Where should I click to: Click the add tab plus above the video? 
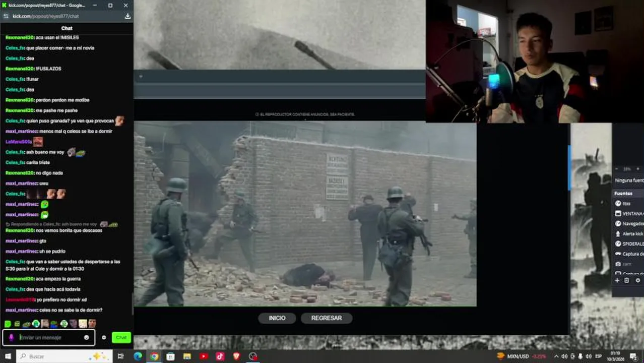tap(141, 77)
